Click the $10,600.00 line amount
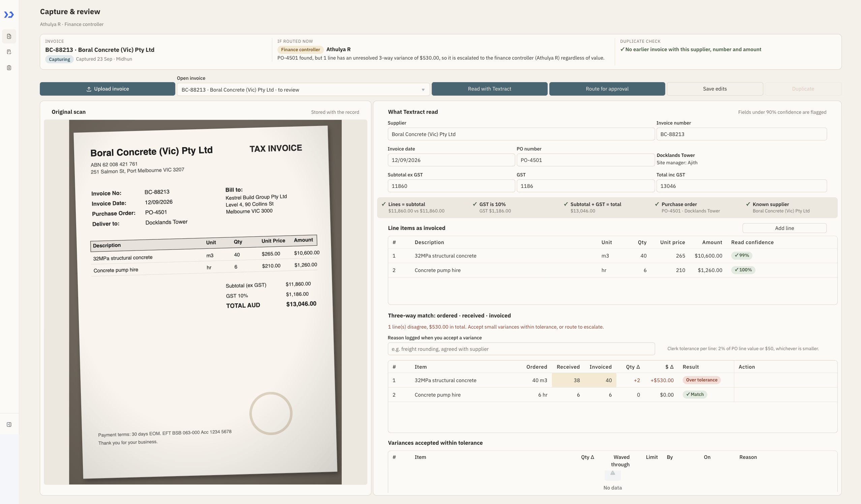The width and height of the screenshot is (861, 504). [708, 256]
